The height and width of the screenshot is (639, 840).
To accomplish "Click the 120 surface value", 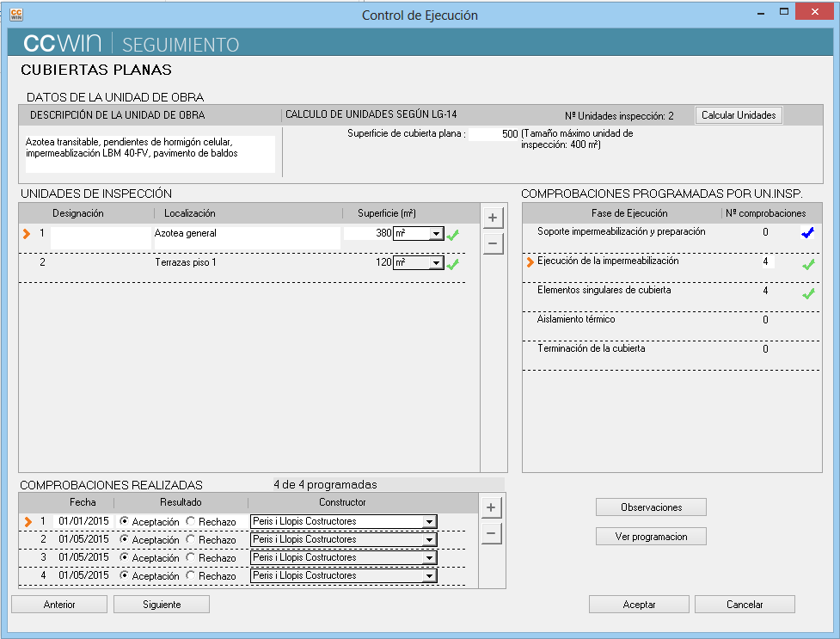I will pos(383,262).
